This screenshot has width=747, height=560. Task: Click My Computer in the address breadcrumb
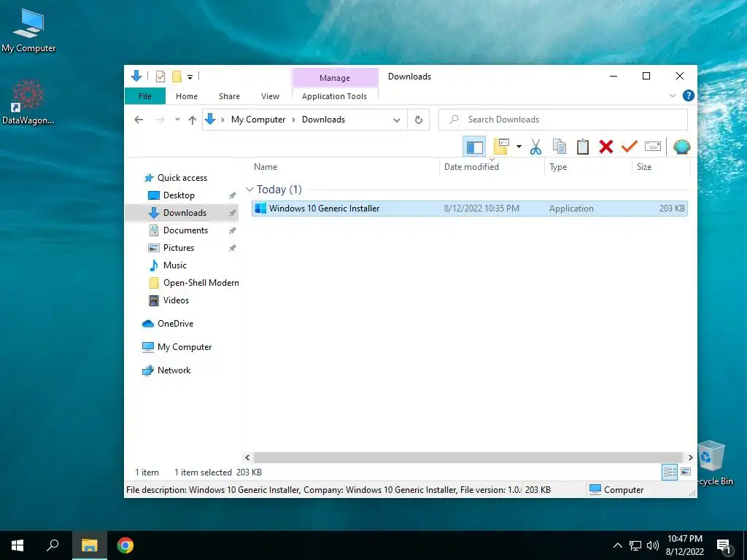point(258,120)
